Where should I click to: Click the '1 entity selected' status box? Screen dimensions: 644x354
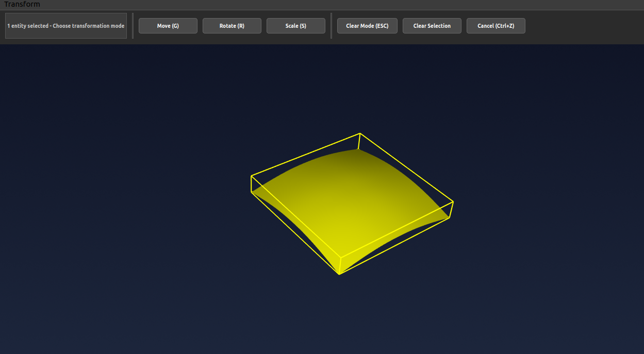tap(65, 25)
